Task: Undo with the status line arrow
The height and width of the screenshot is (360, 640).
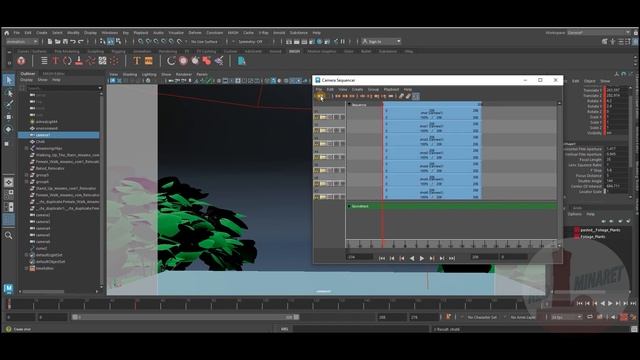Action: coord(73,42)
